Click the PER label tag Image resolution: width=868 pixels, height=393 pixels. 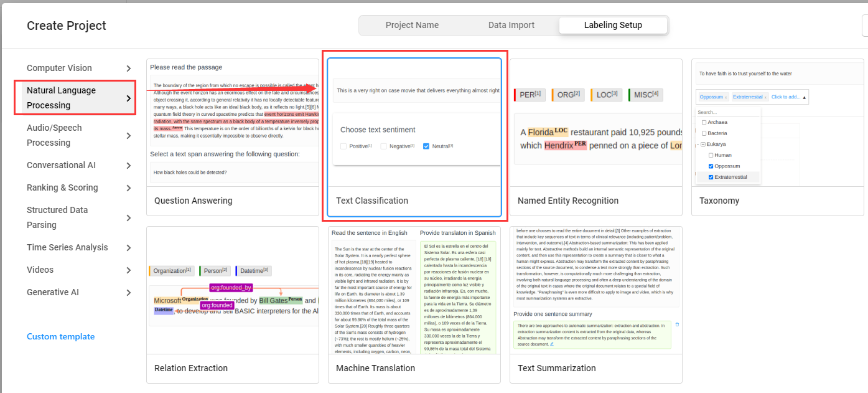530,95
